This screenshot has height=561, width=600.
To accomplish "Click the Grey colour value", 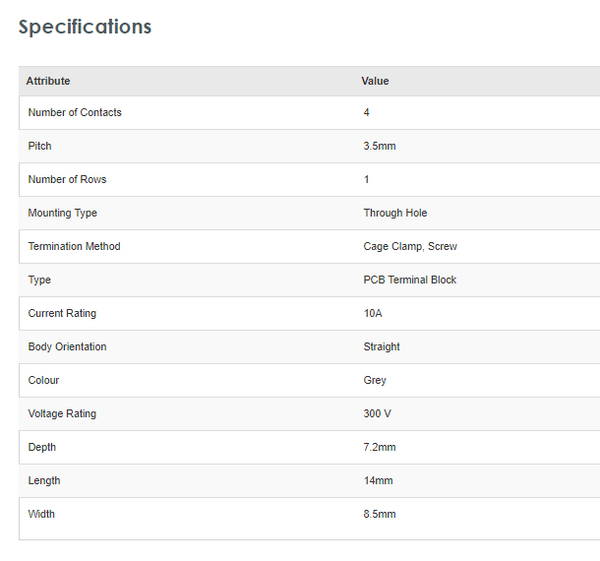I will click(375, 381).
